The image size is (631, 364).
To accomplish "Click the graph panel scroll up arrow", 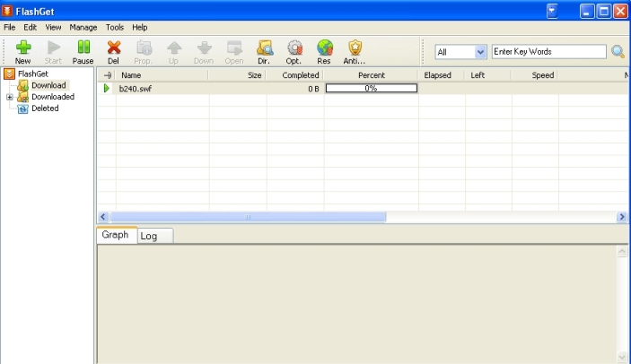I will (622, 252).
